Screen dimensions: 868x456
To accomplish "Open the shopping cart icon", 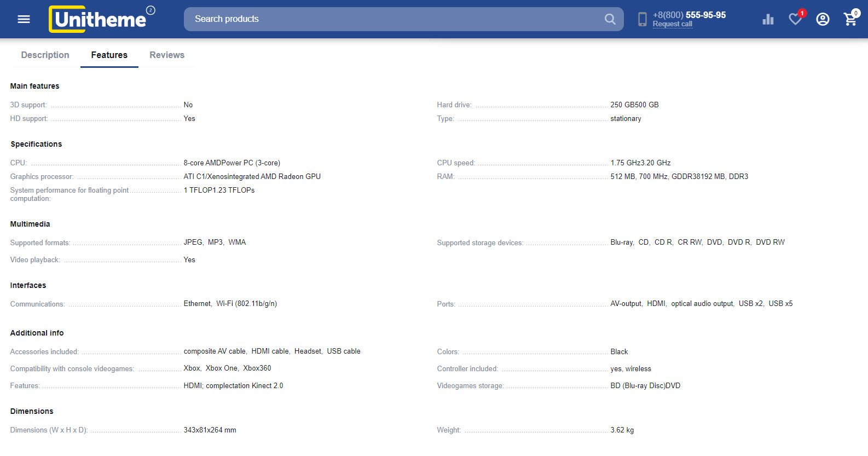I will (850, 19).
